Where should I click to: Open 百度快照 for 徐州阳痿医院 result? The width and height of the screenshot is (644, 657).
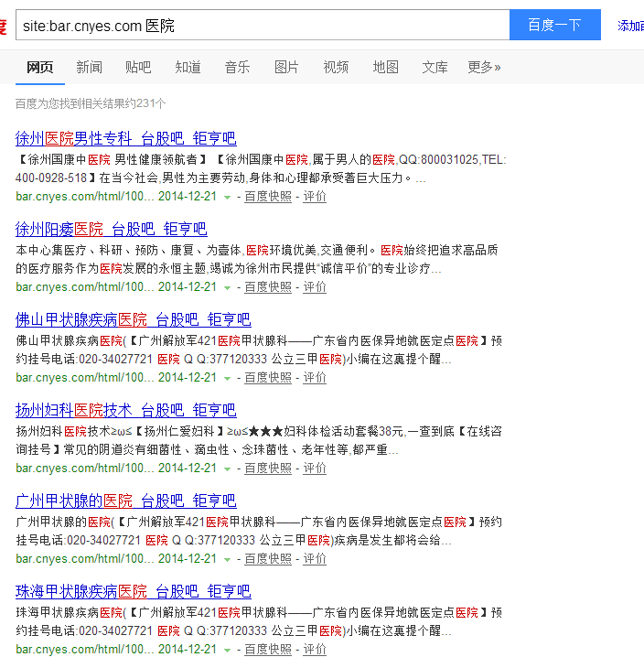(x=268, y=287)
